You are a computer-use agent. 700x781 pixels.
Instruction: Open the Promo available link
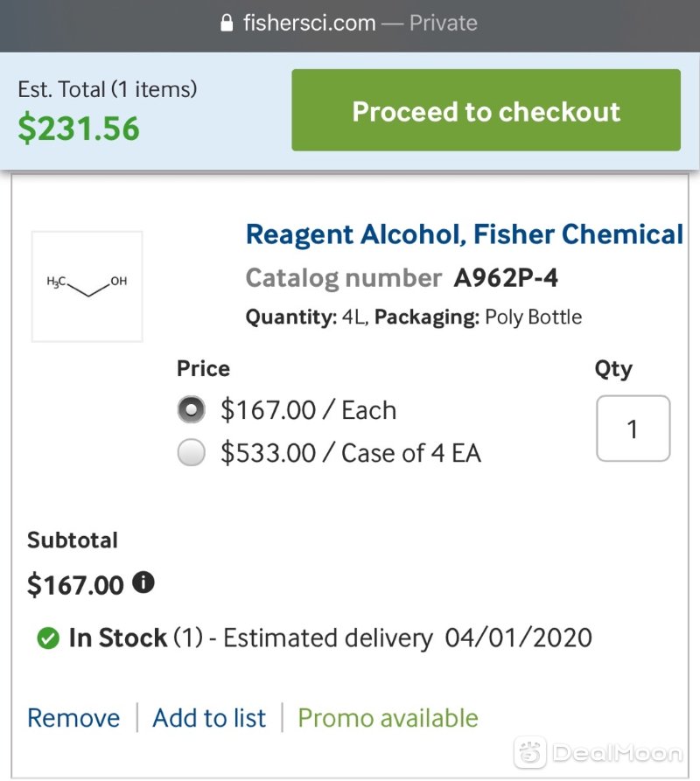388,718
